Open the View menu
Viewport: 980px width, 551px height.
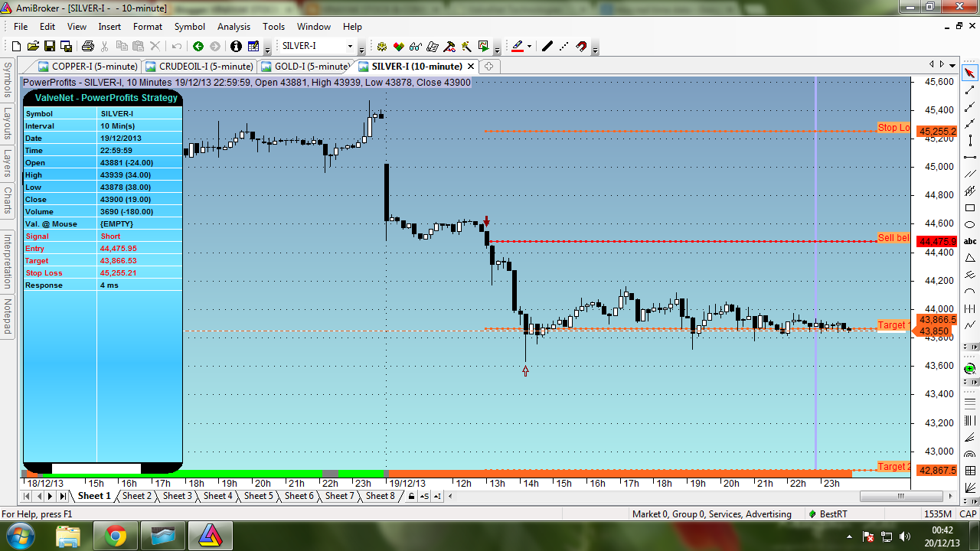pyautogui.click(x=77, y=26)
